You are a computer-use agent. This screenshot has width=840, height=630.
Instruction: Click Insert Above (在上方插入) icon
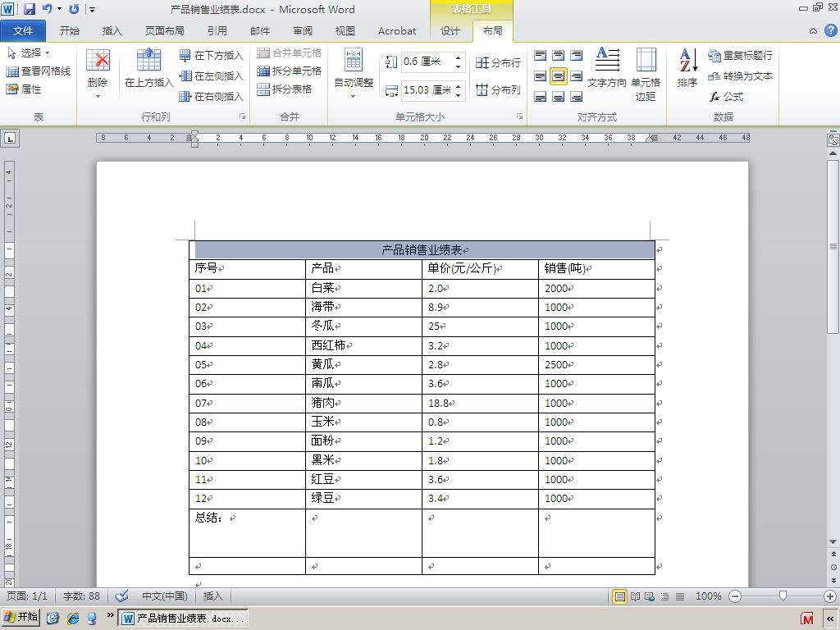149,68
